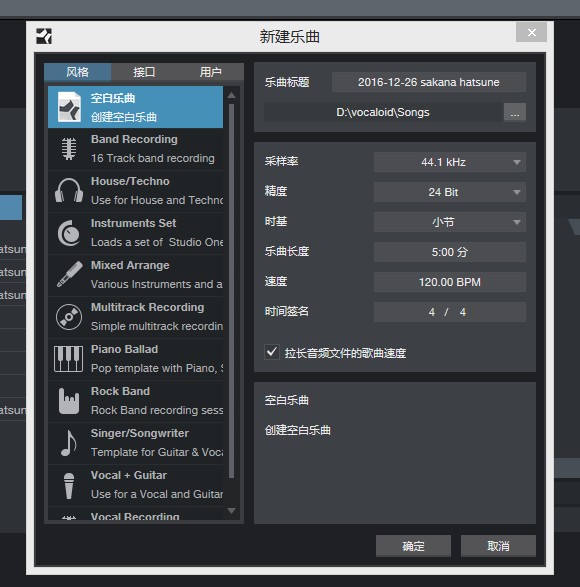Open the 24 Bit resolution dropdown
The image size is (580, 587).
(x=450, y=192)
